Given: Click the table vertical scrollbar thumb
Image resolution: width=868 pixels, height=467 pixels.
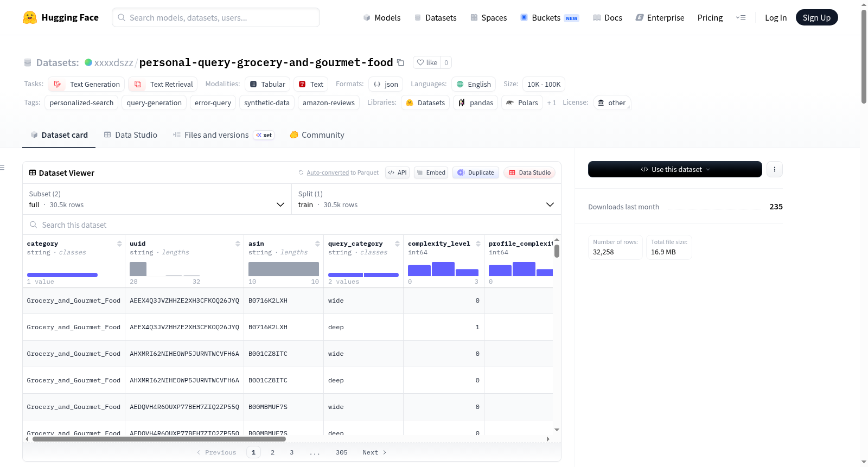Looking at the screenshot, I should (x=557, y=251).
